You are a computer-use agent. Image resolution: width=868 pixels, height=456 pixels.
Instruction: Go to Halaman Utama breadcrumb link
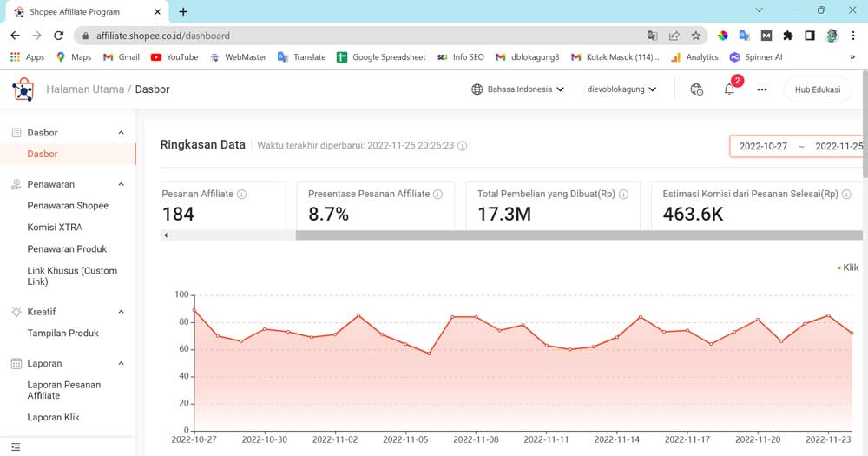(84, 89)
